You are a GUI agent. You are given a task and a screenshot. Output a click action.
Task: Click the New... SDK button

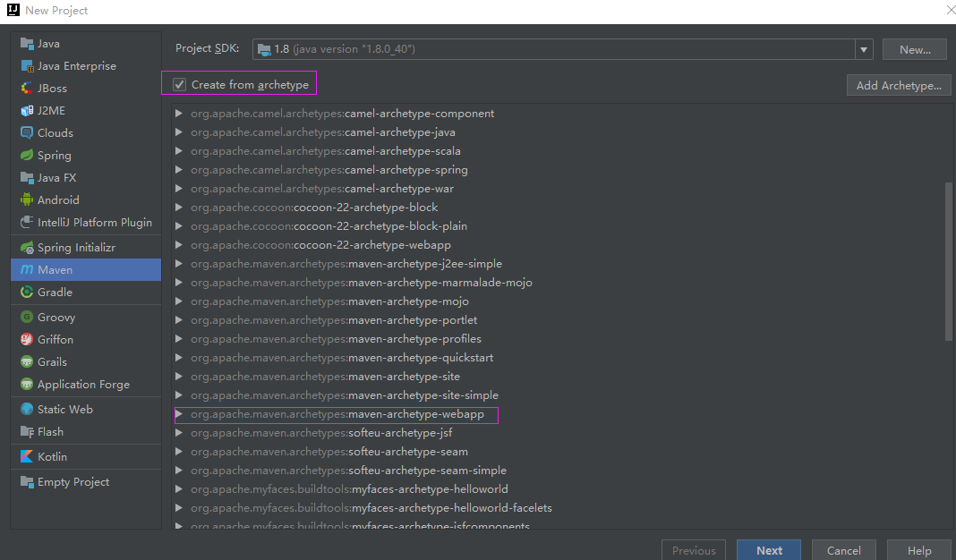tap(915, 50)
